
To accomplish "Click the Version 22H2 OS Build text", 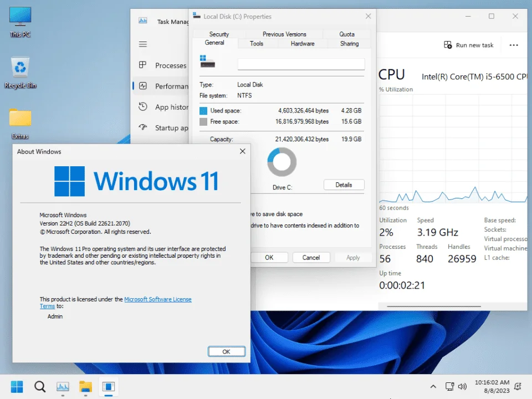I will pyautogui.click(x=85, y=223).
